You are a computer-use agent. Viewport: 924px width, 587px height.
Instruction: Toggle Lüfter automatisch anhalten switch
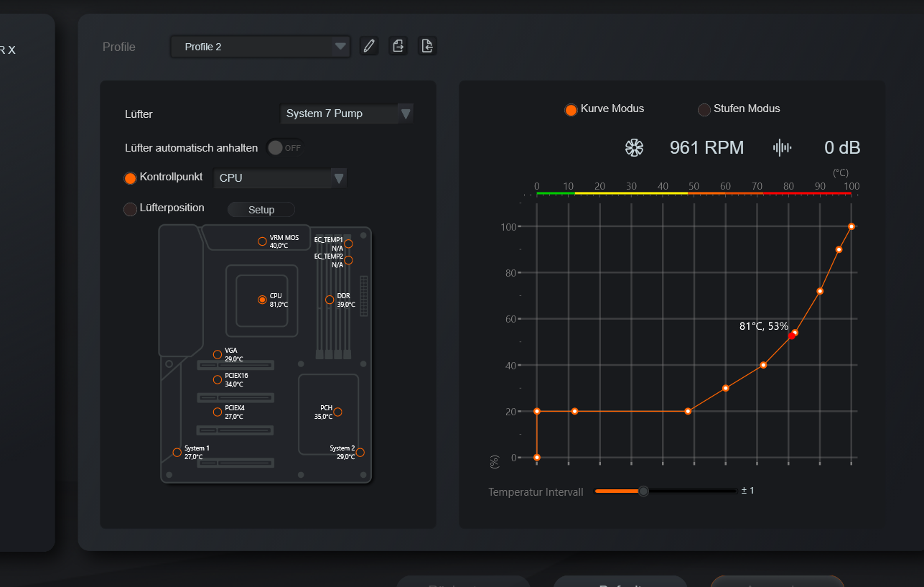(x=285, y=148)
